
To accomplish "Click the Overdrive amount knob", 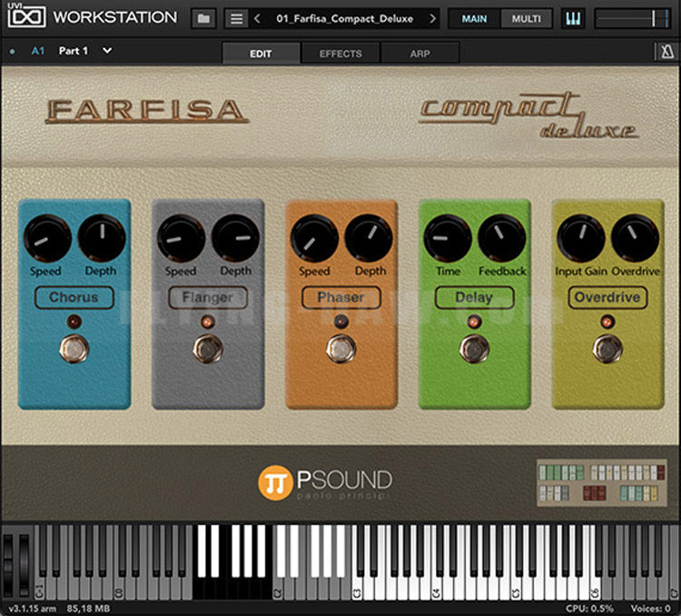I will 635,238.
